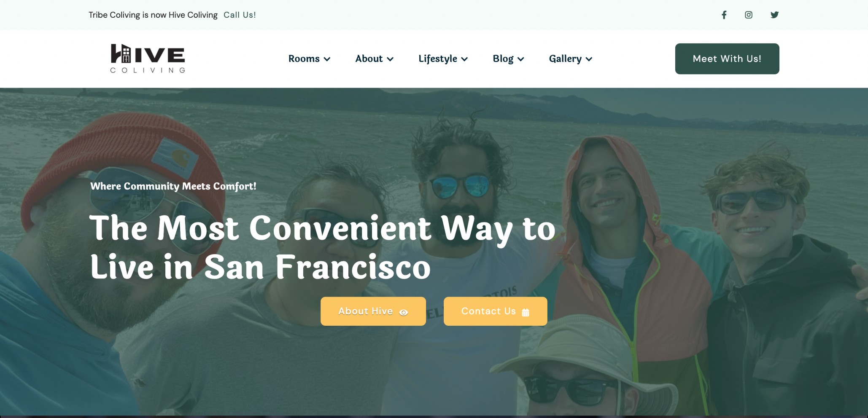Screen dimensions: 868x418
Task: Expand the About dropdown chevron
Action: (390, 59)
